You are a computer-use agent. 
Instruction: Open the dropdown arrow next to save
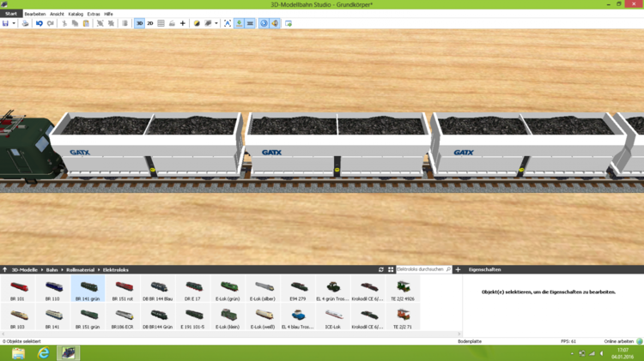(15, 23)
